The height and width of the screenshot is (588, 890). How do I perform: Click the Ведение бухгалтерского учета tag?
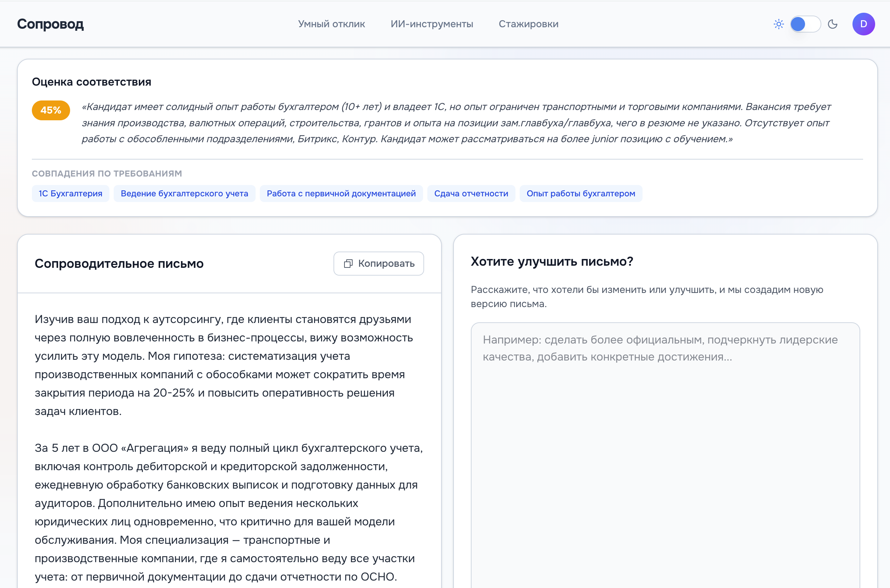tap(184, 194)
